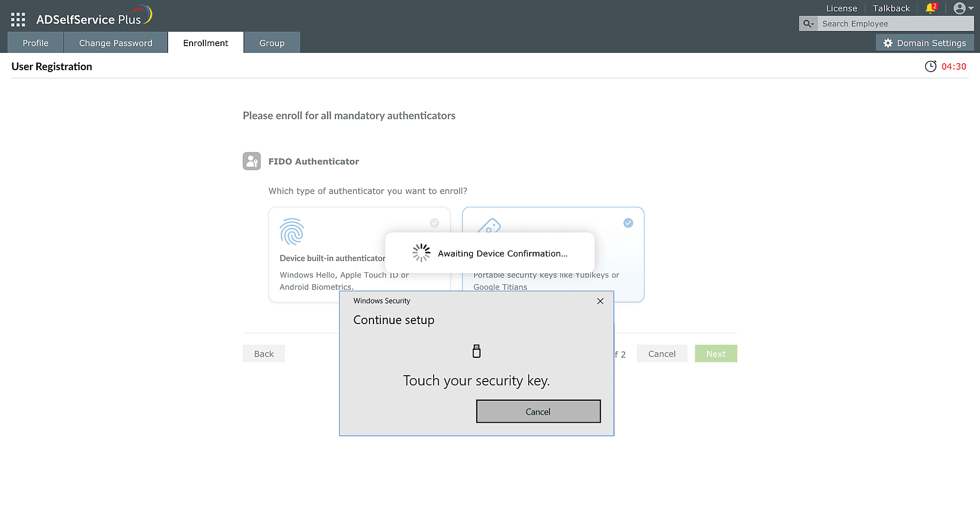Click the employee search magnifier icon
Screen dimensions: 980x507
point(808,23)
